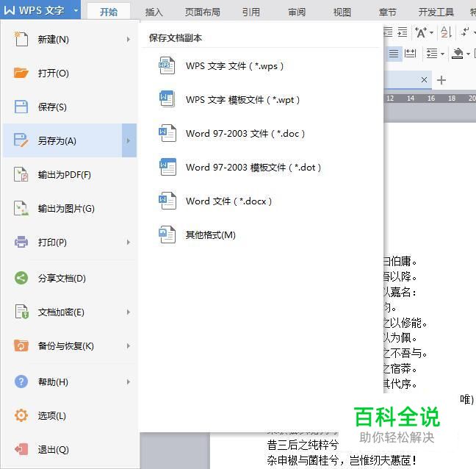
Task: Click the red Exit icon
Action: pyautogui.click(x=21, y=449)
